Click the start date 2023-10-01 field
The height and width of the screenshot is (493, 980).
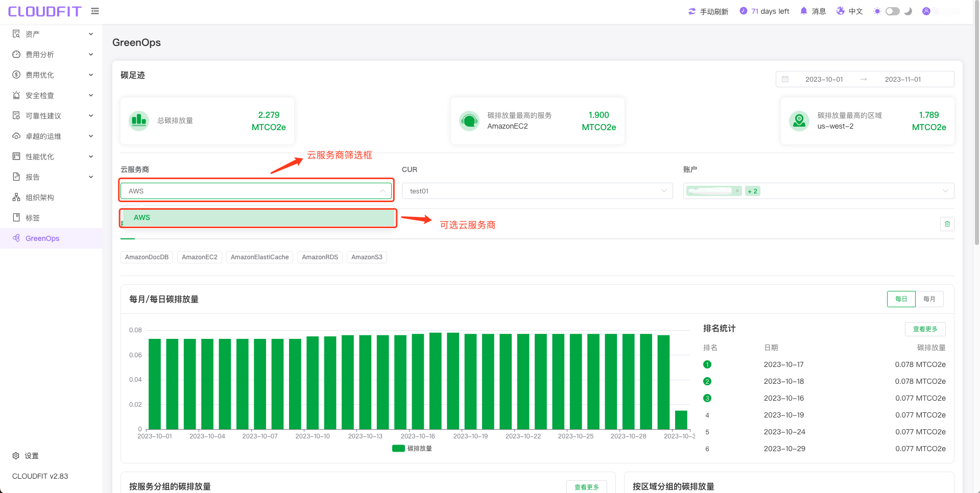click(x=824, y=79)
